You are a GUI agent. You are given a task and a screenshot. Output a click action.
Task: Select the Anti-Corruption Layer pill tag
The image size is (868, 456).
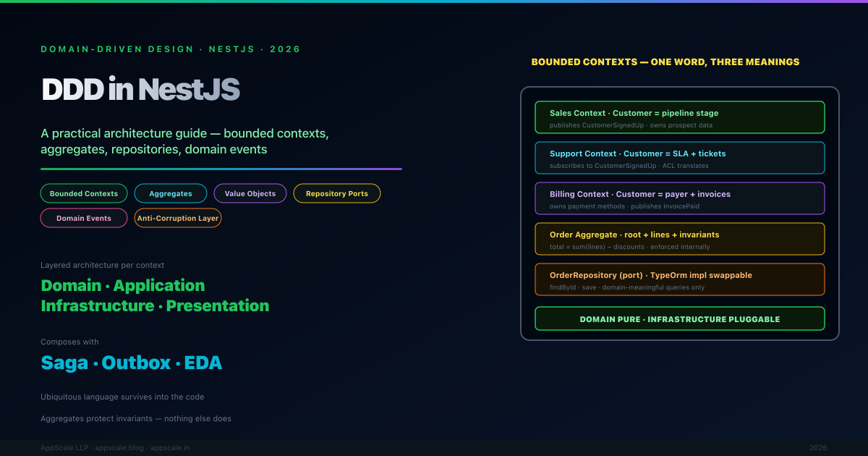tap(177, 218)
